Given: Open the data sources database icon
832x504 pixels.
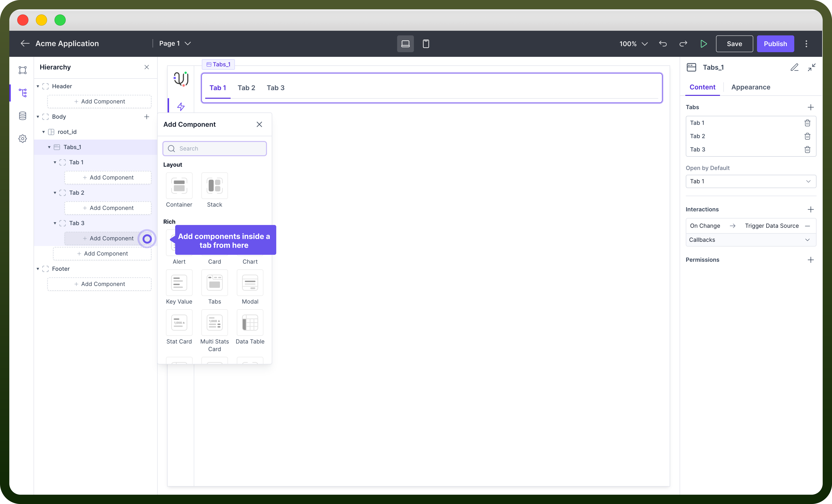Looking at the screenshot, I should (23, 116).
